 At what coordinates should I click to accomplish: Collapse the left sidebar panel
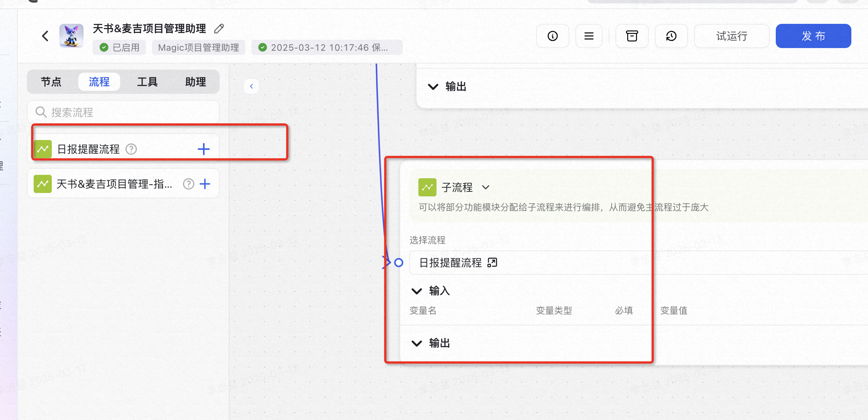(x=251, y=86)
